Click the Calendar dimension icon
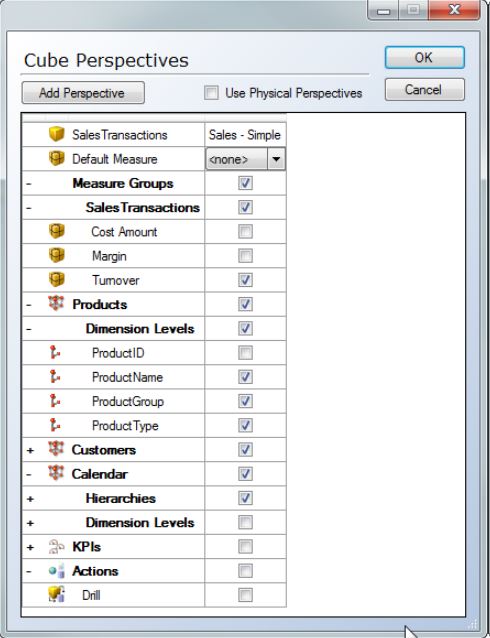This screenshot has width=490, height=638. click(56, 473)
